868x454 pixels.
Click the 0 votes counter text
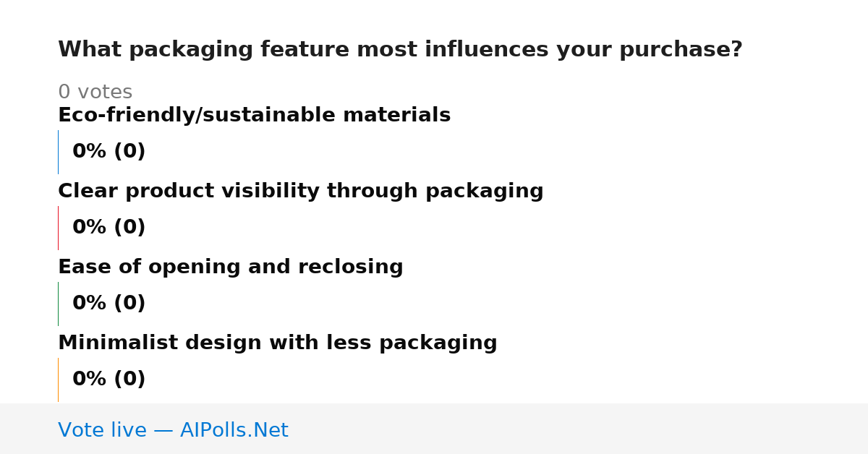[95, 93]
